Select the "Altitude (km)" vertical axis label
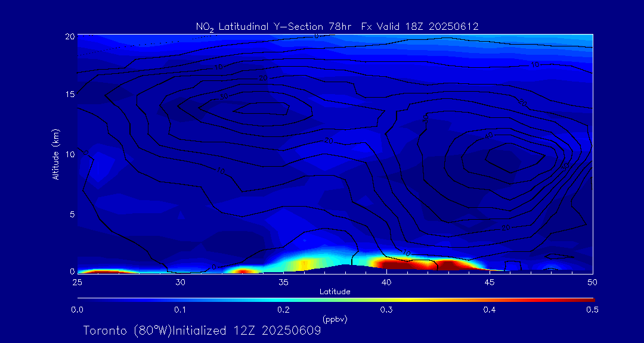Image resolution: width=644 pixels, height=343 pixels. (55, 154)
